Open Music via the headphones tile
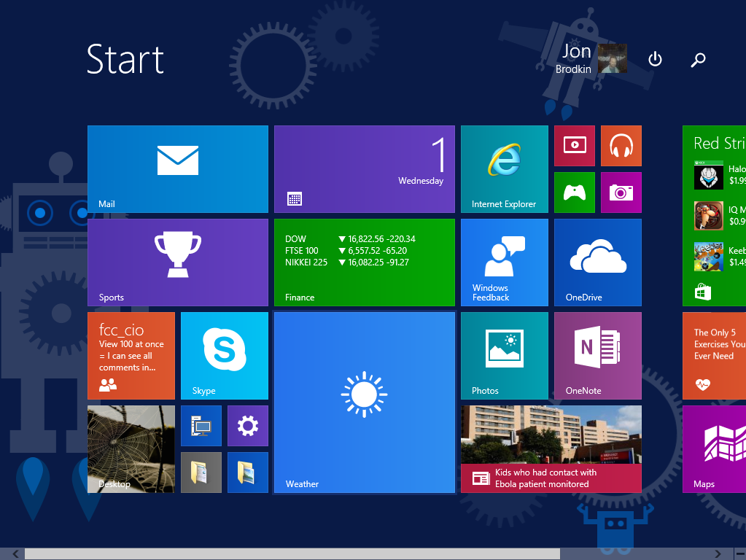The height and width of the screenshot is (560, 746). (x=621, y=145)
